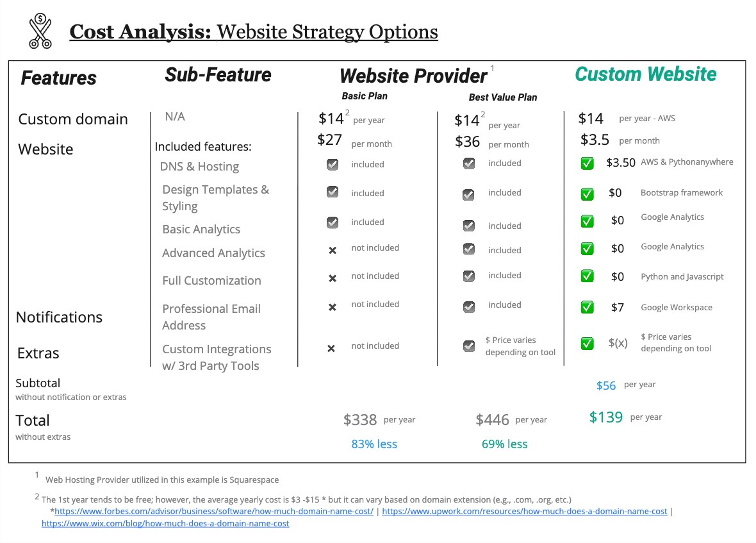Click the green check beside Google Workspace
This screenshot has width=756, height=543.
click(587, 307)
